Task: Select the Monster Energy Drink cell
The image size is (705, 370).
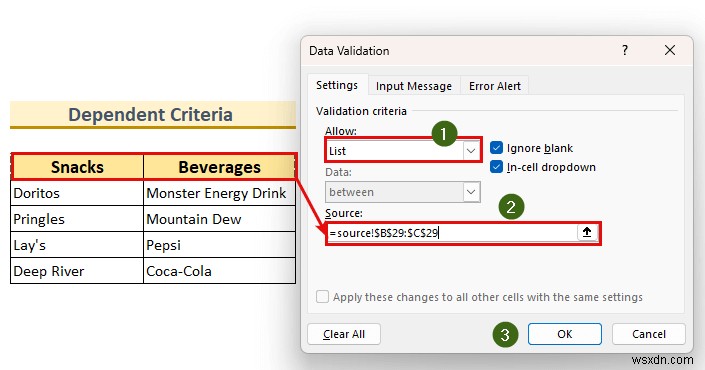Action: (x=219, y=193)
